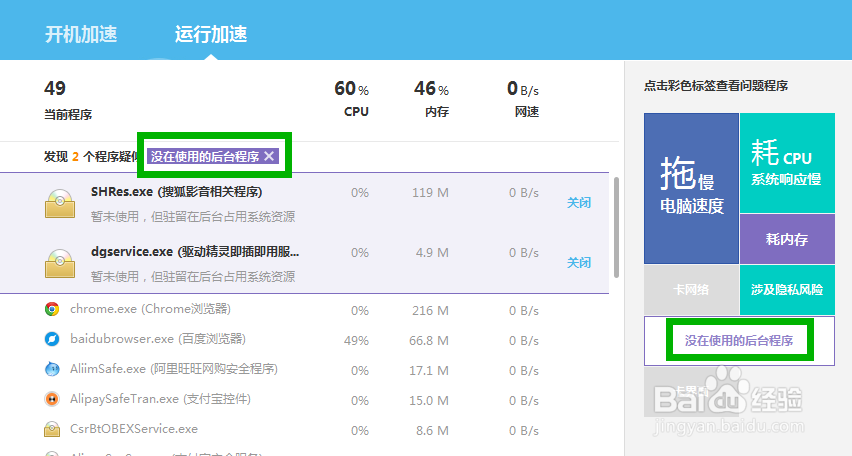852x456 pixels.
Task: Select the 没在使用的后台程序 tile in sidebar
Action: pos(739,341)
